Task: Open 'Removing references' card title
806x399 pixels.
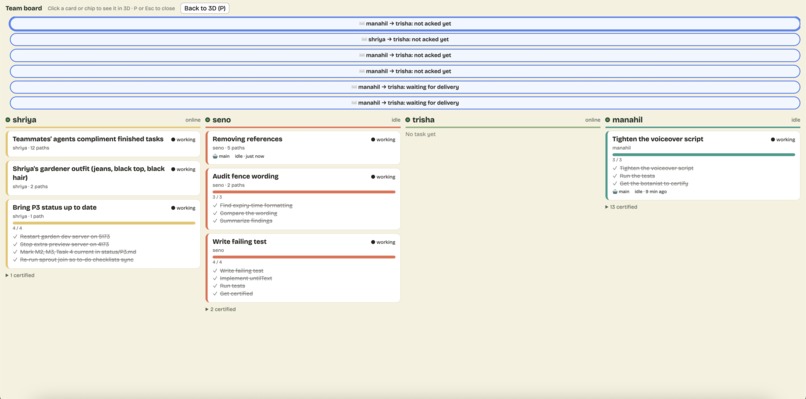Action: (x=247, y=139)
